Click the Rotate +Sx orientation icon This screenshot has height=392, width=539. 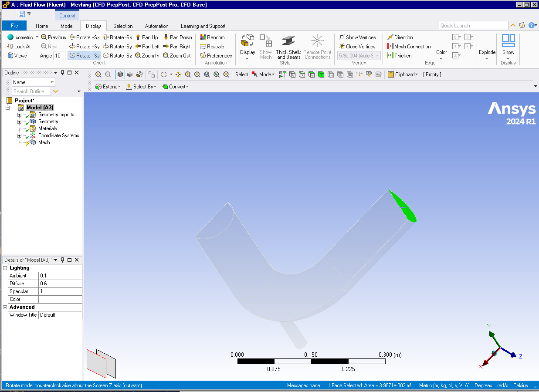point(72,37)
